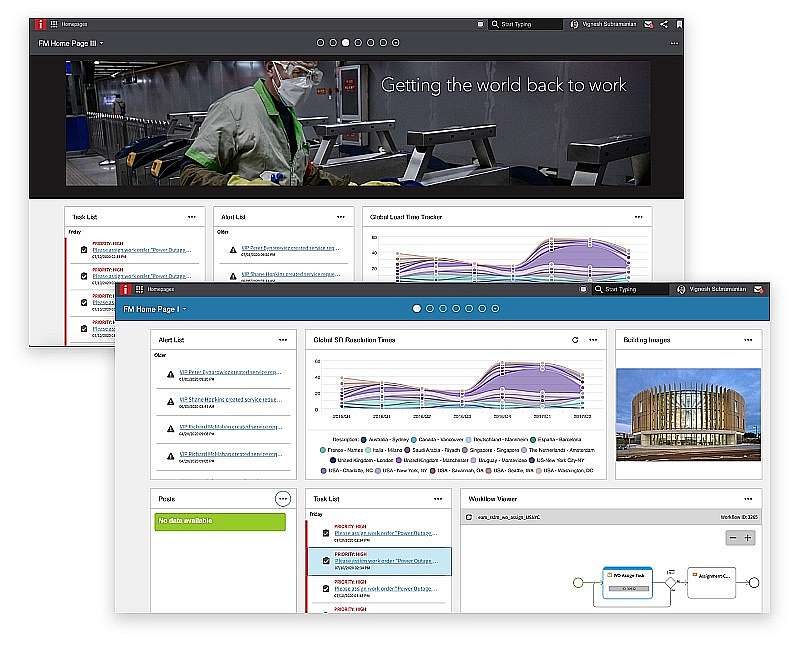
Task: Select the first page dot in the back window
Action: click(320, 43)
